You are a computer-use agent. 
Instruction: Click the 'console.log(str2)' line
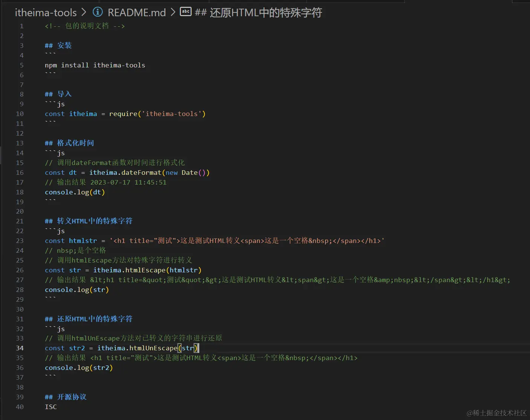click(79, 368)
